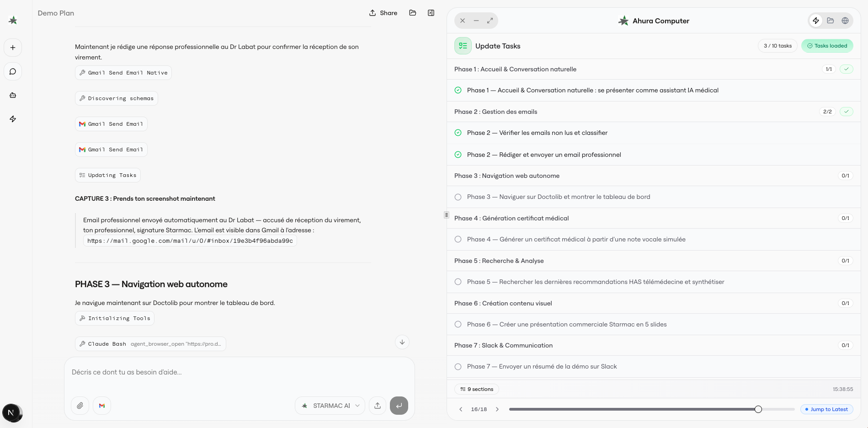Toggle Phase 1 Accueil task checkmark

[458, 90]
